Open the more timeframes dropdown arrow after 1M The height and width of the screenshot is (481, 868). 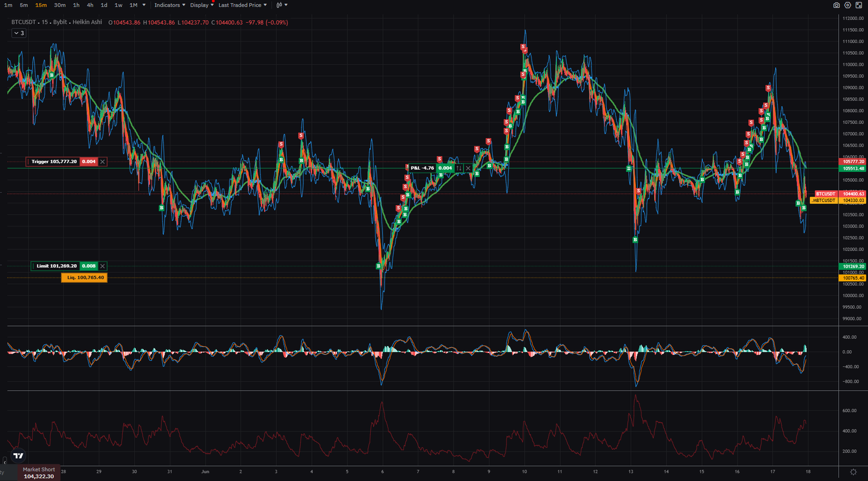click(144, 5)
